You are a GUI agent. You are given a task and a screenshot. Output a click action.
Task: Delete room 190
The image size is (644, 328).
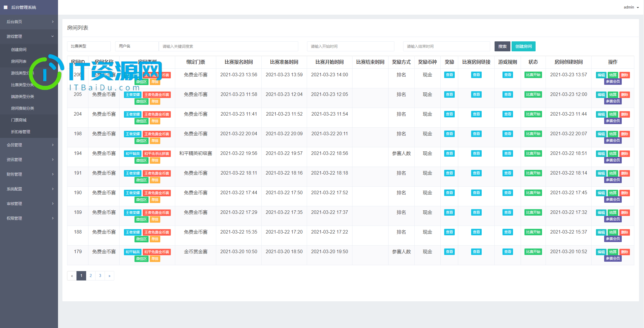624,193
